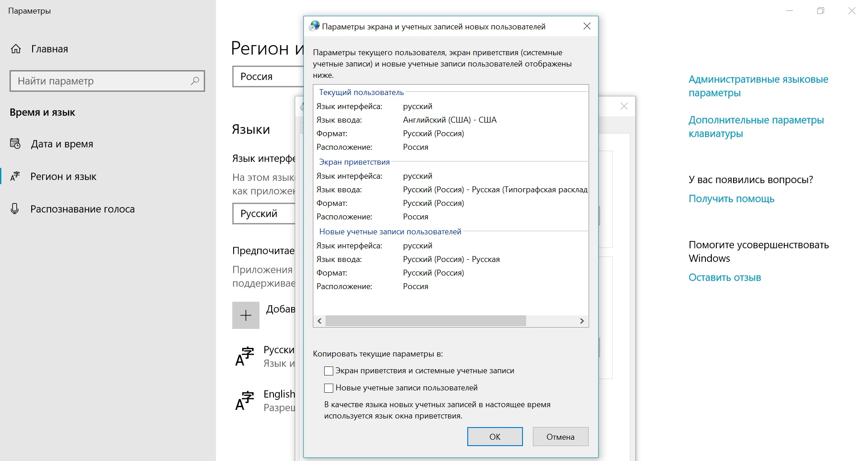This screenshot has width=868, height=461.
Task: Click the Экран приветствия group header
Action: (354, 162)
